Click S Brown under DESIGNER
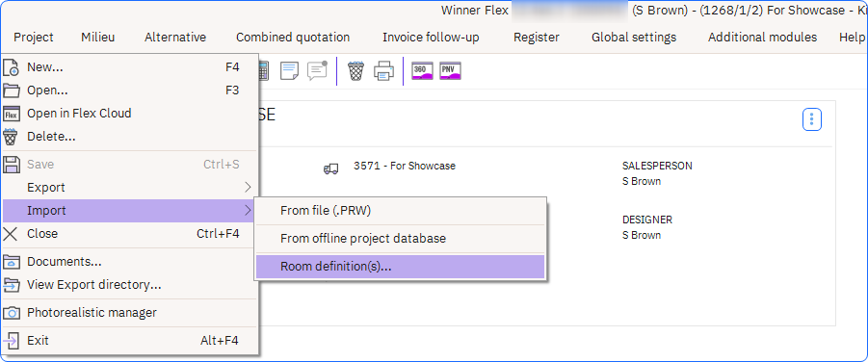 pyautogui.click(x=642, y=235)
